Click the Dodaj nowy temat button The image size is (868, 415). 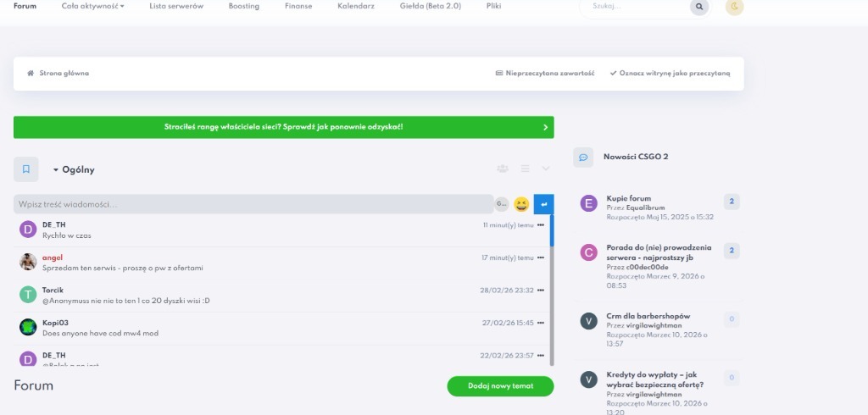pyautogui.click(x=500, y=386)
